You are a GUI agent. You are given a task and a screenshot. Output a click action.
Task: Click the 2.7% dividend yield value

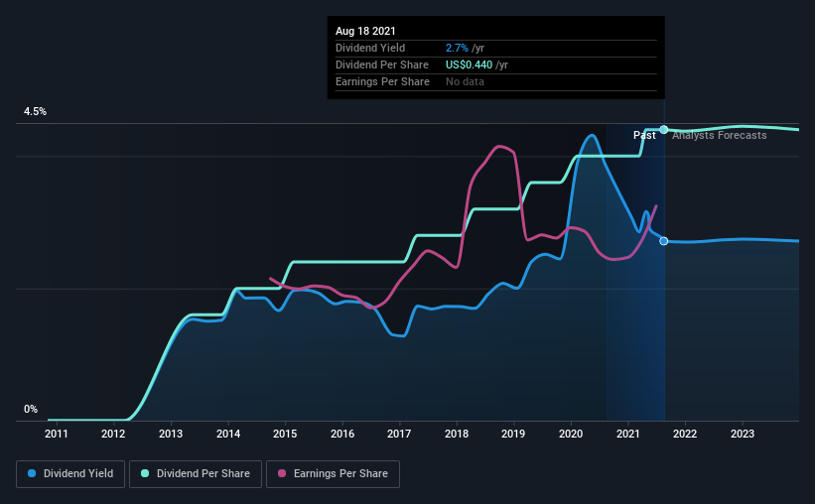point(457,48)
